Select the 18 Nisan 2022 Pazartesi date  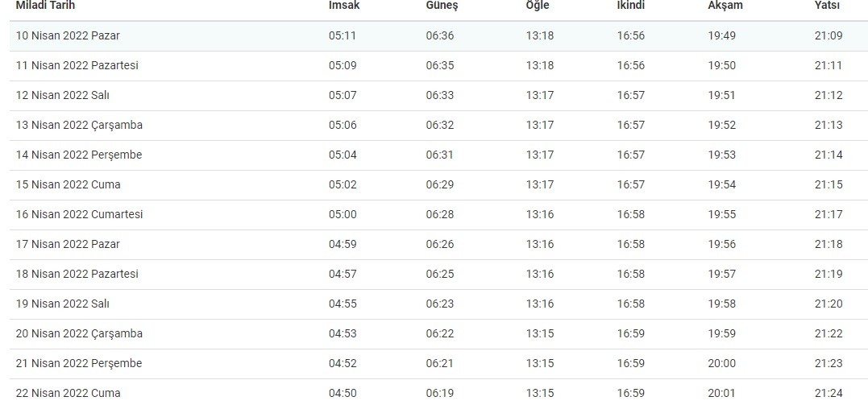click(77, 275)
